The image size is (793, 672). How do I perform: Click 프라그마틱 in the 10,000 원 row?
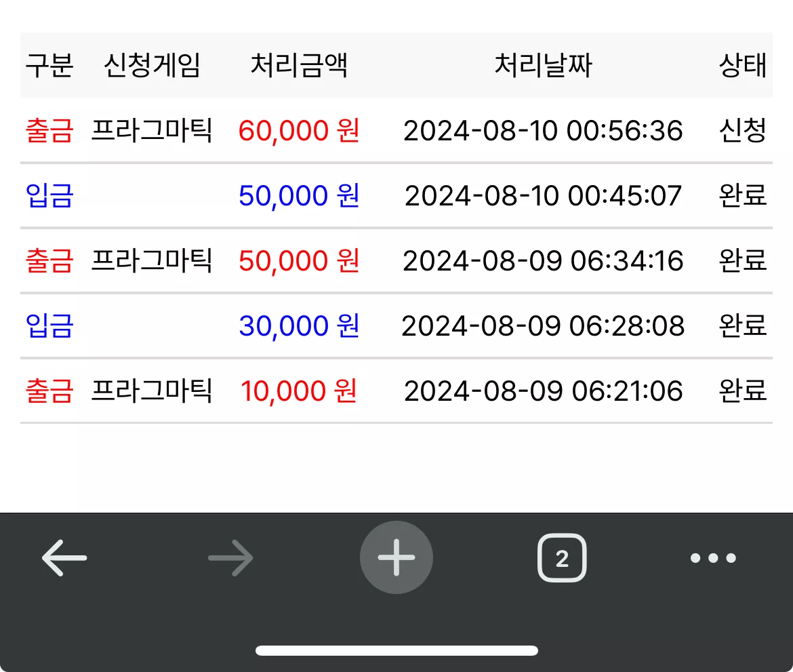152,391
